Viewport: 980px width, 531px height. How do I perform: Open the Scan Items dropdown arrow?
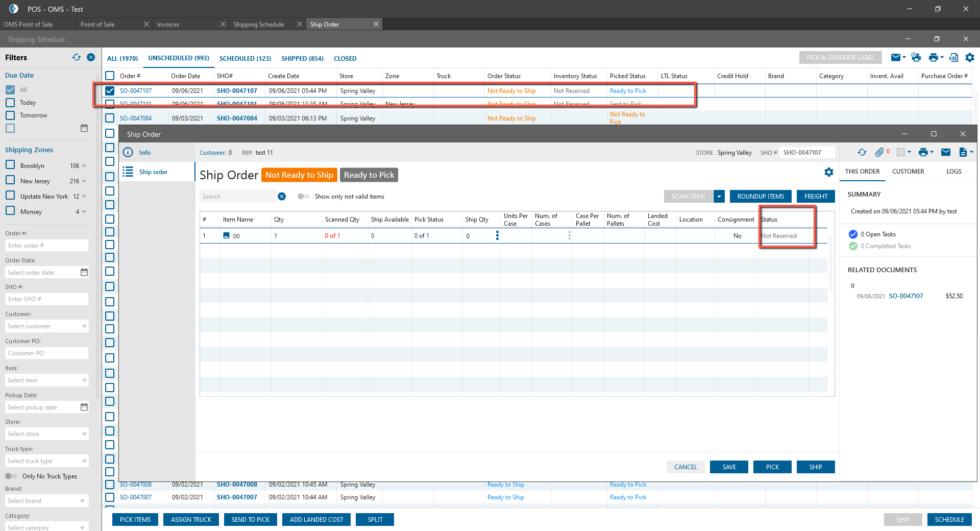[719, 197]
